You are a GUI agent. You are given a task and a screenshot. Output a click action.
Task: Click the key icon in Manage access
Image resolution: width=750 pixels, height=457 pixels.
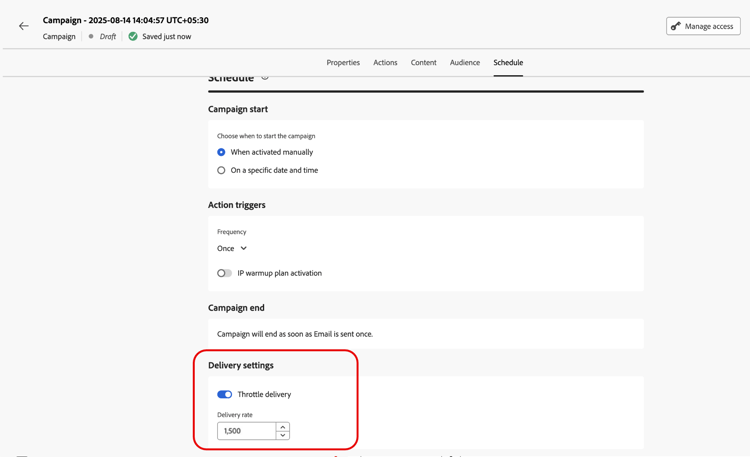coord(676,26)
